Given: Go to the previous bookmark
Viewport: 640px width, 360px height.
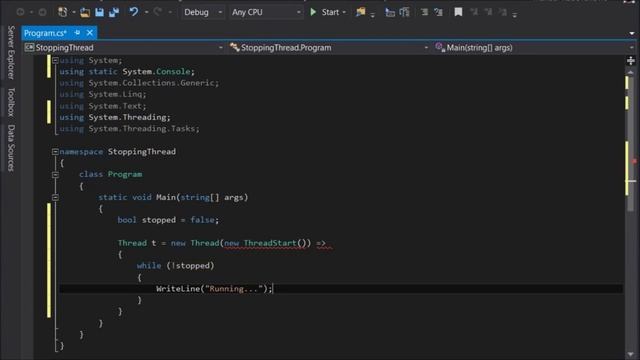Looking at the screenshot, I should pyautogui.click(x=474, y=12).
